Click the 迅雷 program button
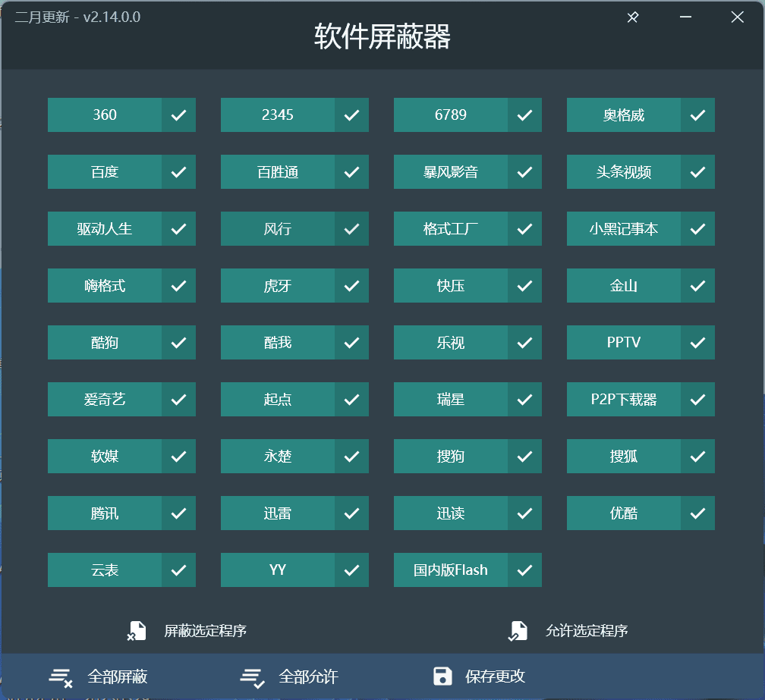Viewport: 765px width, 700px height. coord(278,513)
